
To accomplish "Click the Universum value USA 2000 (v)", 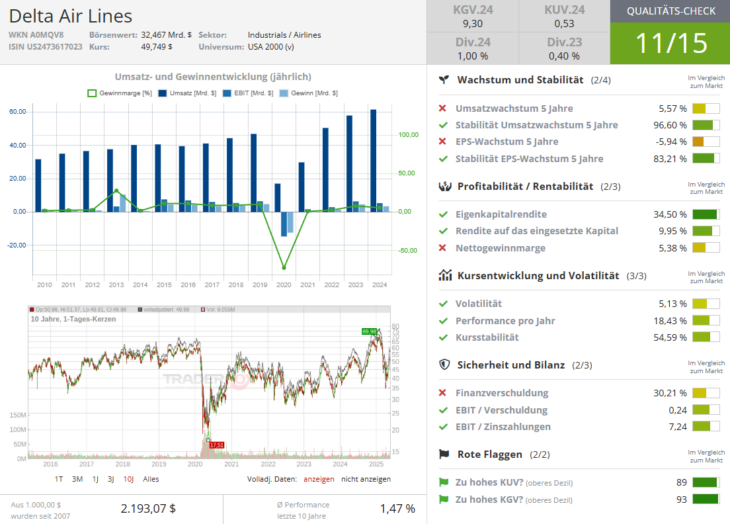I will pos(270,47).
